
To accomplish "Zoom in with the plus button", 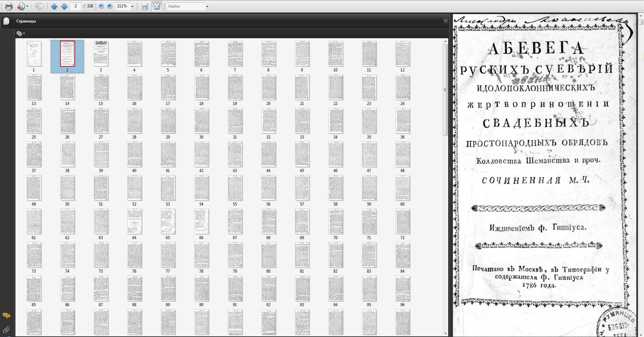I will pos(110,6).
